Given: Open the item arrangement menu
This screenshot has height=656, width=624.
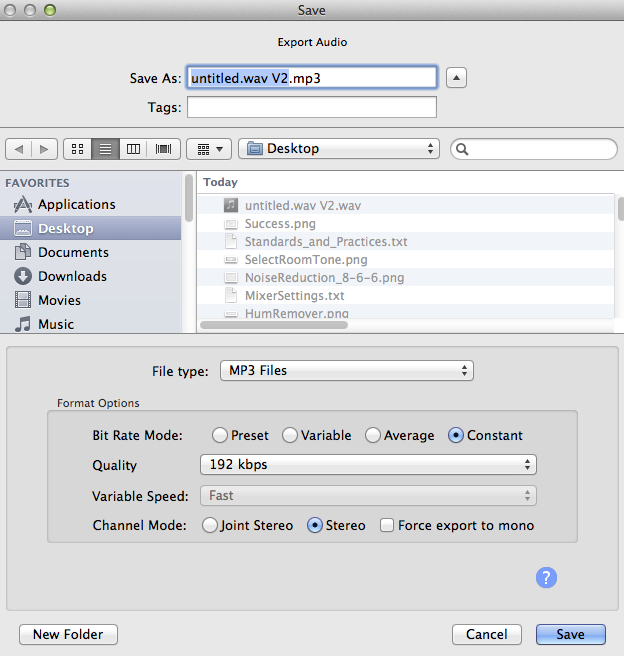Looking at the screenshot, I should [209, 149].
